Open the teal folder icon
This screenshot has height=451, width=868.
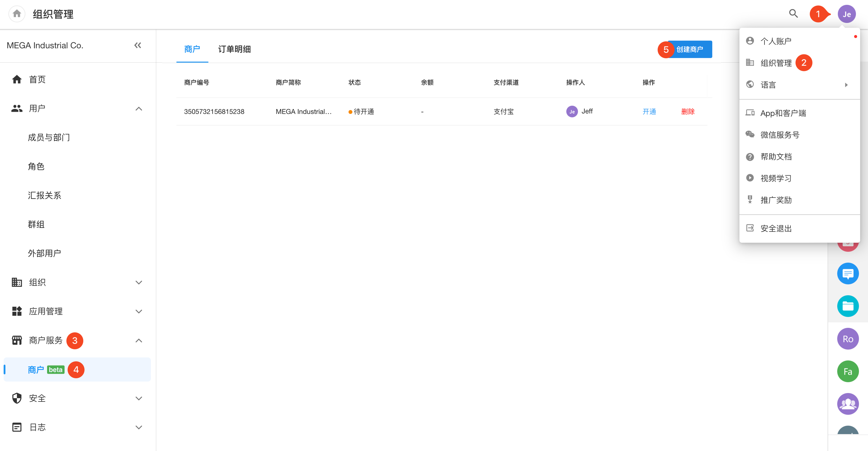point(847,306)
